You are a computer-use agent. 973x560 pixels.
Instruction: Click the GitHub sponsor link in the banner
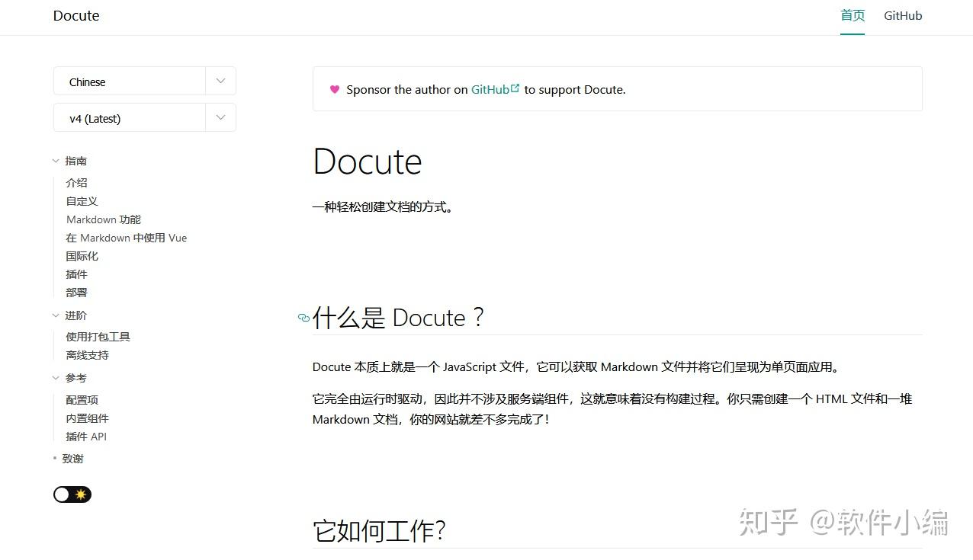[489, 89]
